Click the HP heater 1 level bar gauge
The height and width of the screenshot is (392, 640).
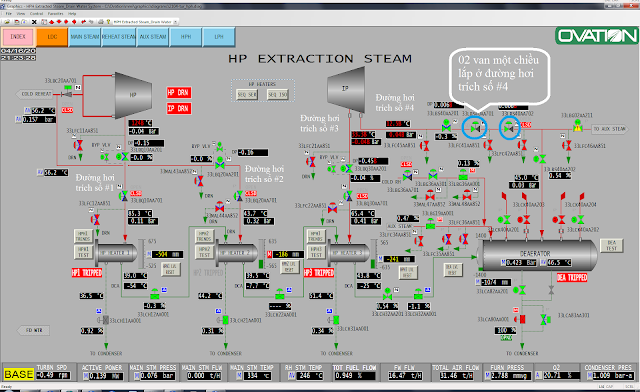(142, 254)
